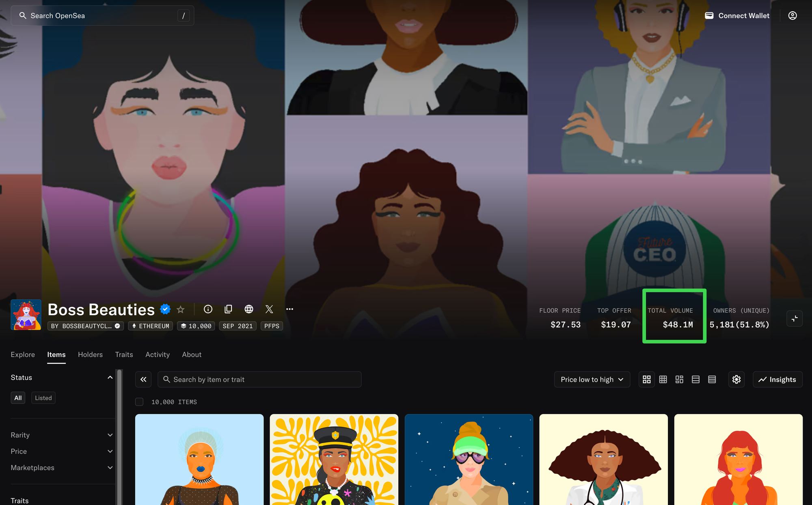
Task: Click the blue verified badge beside Boss Beauties
Action: 165,309
